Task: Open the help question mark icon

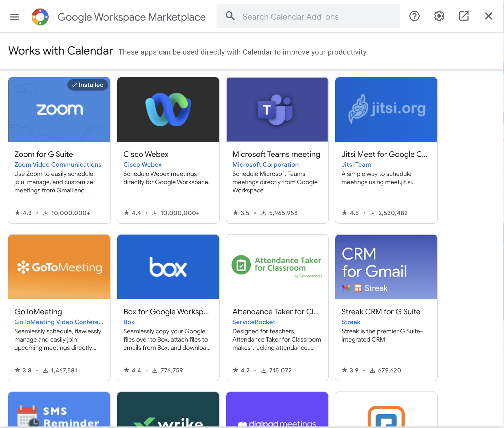Action: click(414, 16)
